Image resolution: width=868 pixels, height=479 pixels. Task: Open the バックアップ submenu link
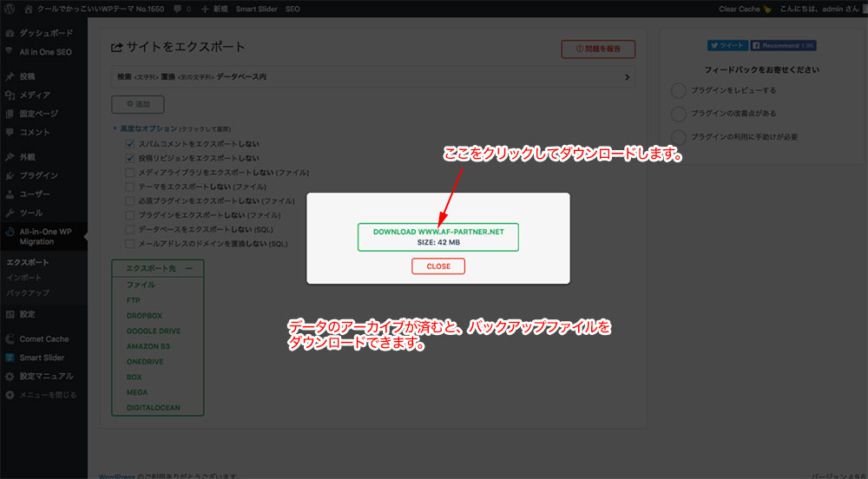(x=28, y=292)
